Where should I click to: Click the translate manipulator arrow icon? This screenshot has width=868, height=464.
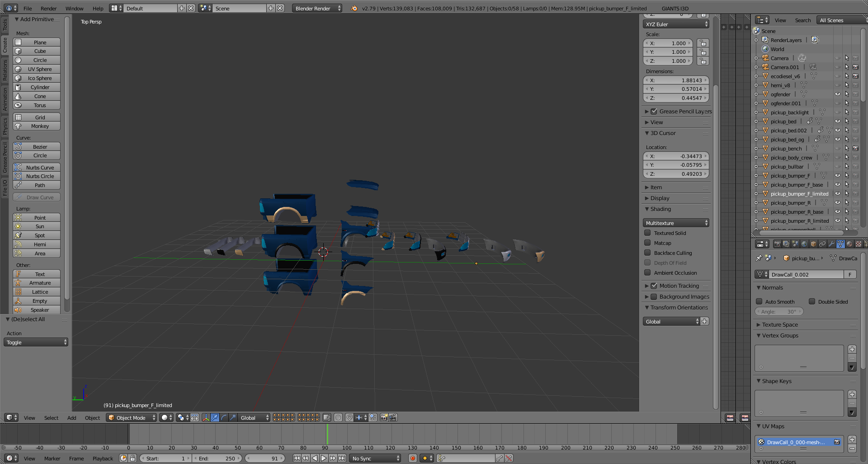(x=215, y=417)
